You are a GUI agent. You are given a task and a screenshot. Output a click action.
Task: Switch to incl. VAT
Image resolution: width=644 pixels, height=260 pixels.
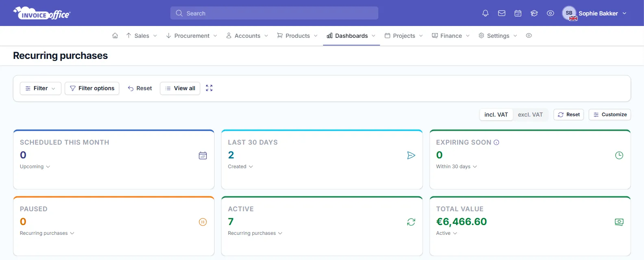tap(496, 115)
